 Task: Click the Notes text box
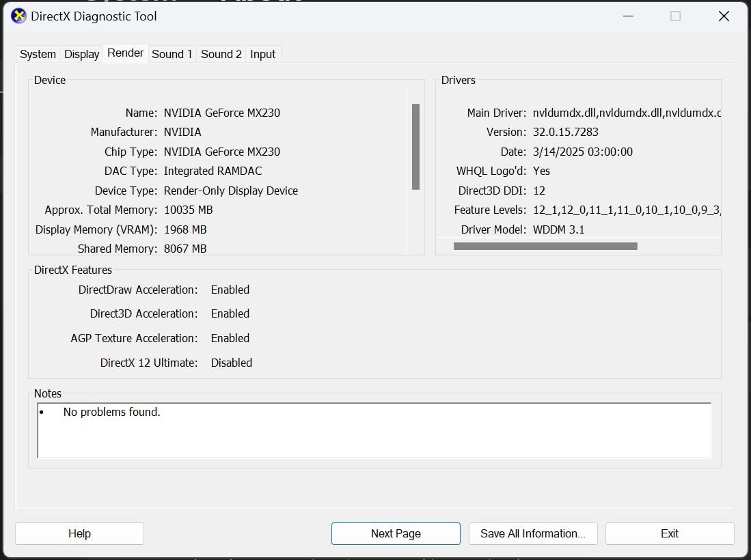[374, 430]
